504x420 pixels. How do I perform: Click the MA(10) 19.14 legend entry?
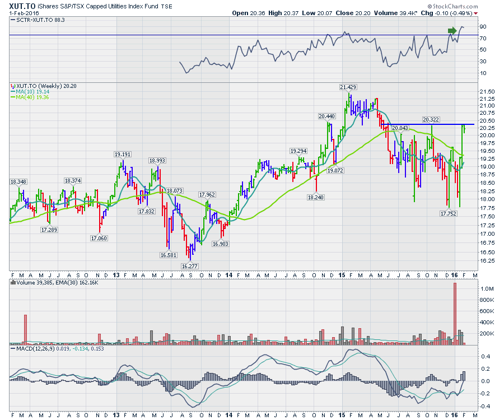30,92
